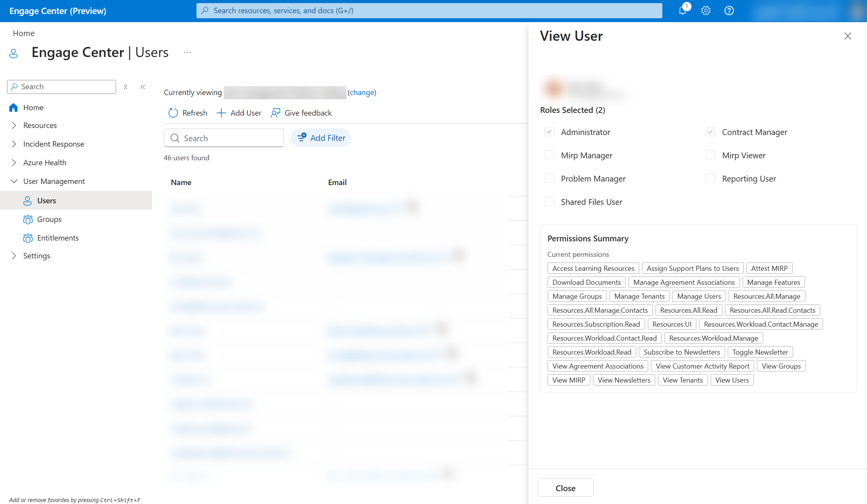This screenshot has height=504, width=867.
Task: Click Give feedback button
Action: [x=301, y=113]
